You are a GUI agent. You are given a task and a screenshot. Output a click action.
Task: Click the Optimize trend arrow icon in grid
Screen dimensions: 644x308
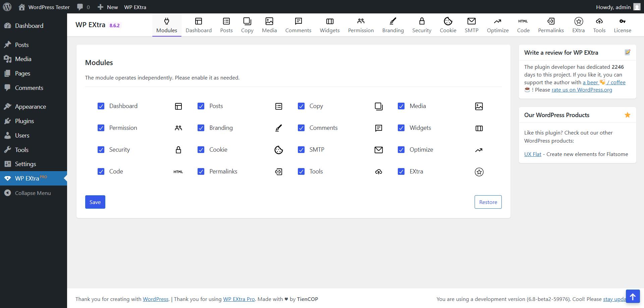[479, 150]
